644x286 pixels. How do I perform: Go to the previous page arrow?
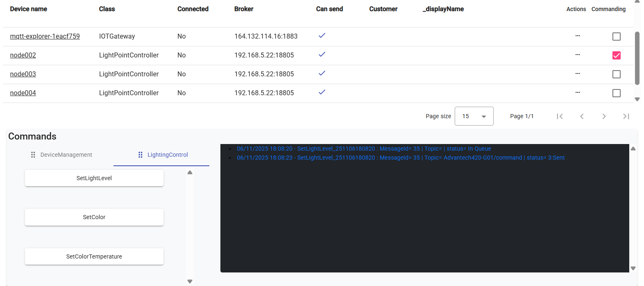point(582,117)
